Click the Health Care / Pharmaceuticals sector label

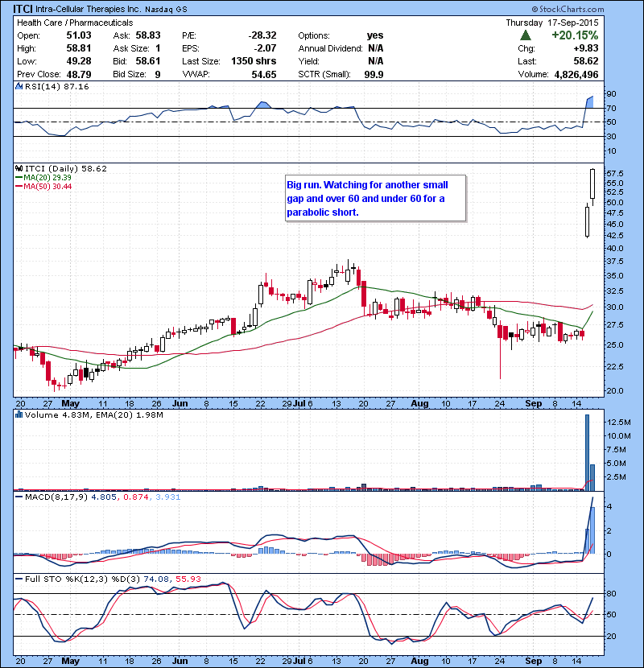75,23
